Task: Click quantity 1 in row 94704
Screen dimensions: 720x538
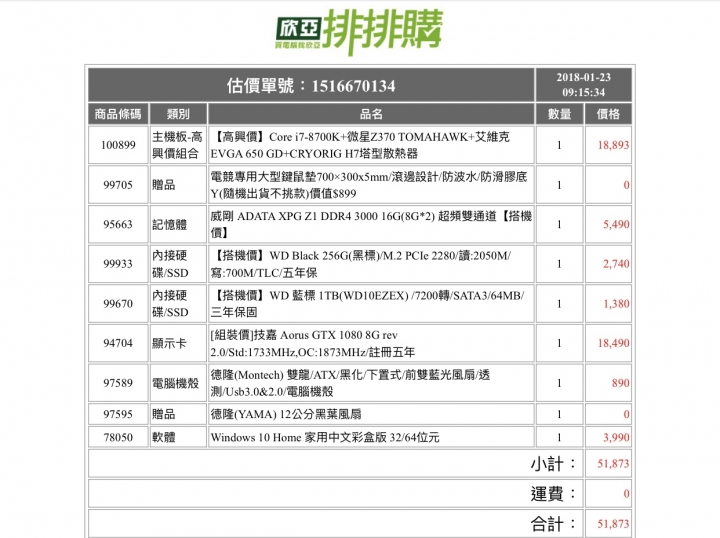Action: [x=559, y=343]
